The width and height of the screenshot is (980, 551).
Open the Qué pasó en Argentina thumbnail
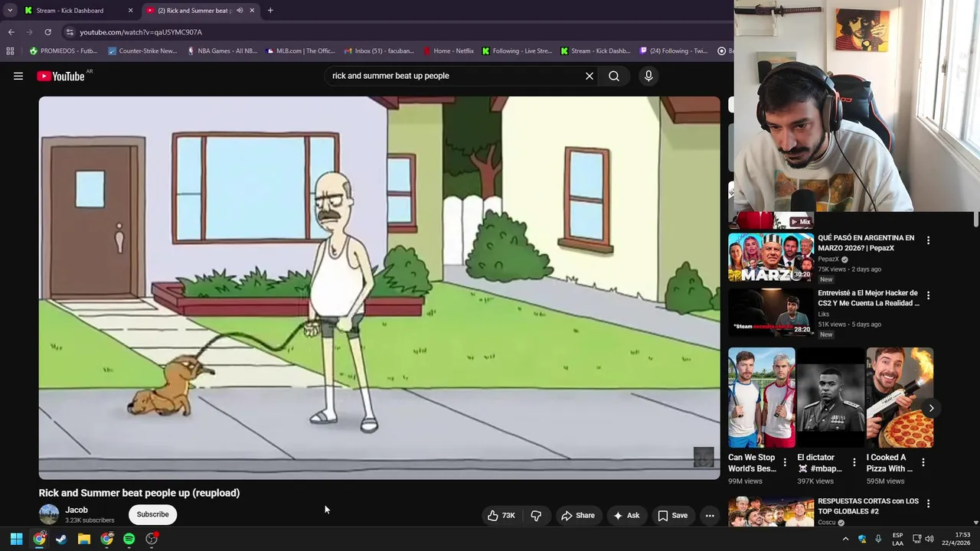[770, 257]
